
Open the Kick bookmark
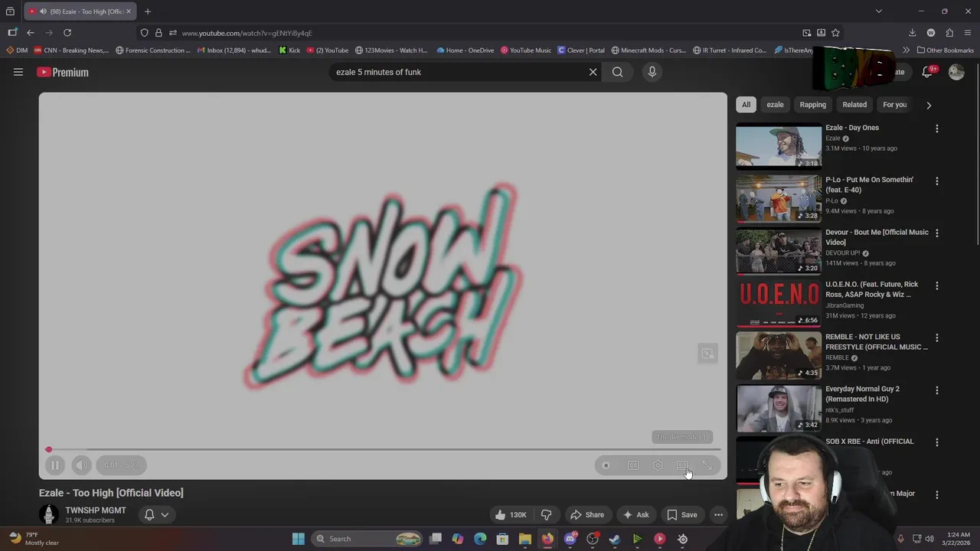[289, 51]
